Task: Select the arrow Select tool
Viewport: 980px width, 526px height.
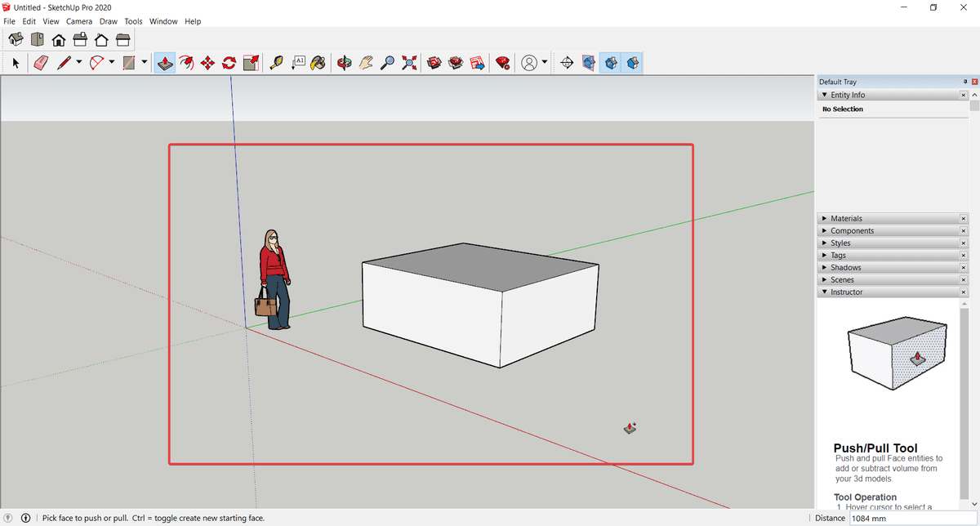Action: (16, 63)
